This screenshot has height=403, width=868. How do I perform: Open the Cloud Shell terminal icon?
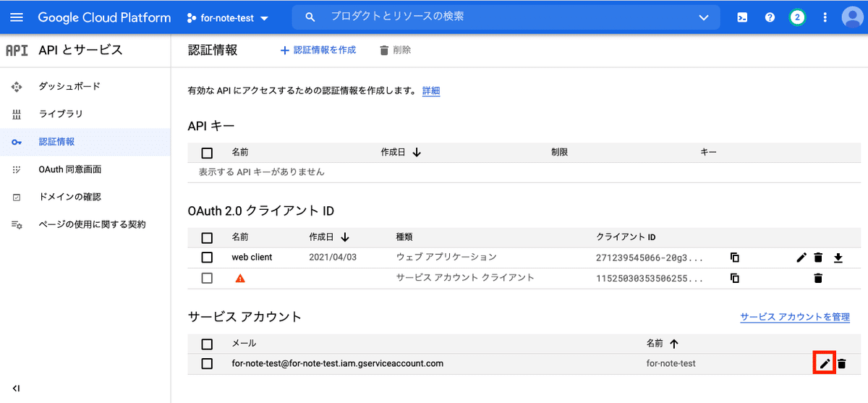click(742, 17)
